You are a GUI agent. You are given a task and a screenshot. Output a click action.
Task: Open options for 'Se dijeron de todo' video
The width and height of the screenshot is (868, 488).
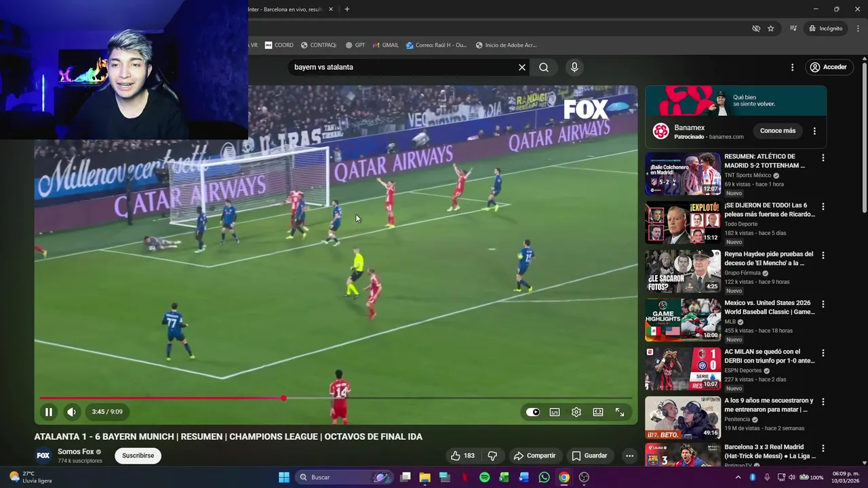[x=823, y=207]
